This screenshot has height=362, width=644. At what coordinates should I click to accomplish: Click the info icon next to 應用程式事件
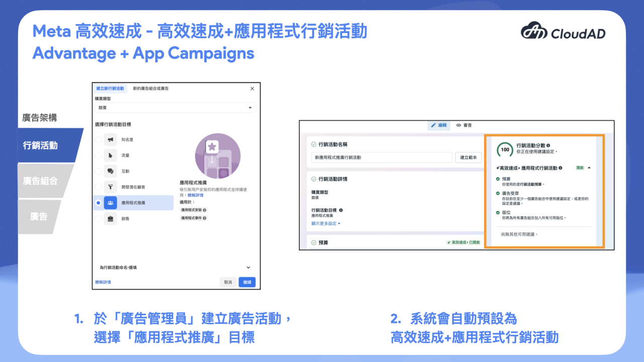(x=205, y=218)
